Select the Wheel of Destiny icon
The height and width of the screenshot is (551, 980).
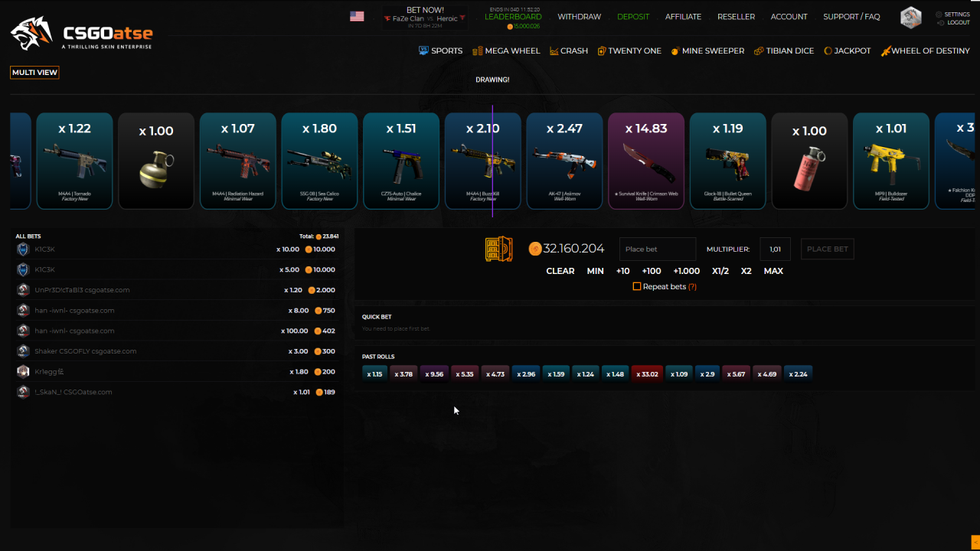(886, 51)
